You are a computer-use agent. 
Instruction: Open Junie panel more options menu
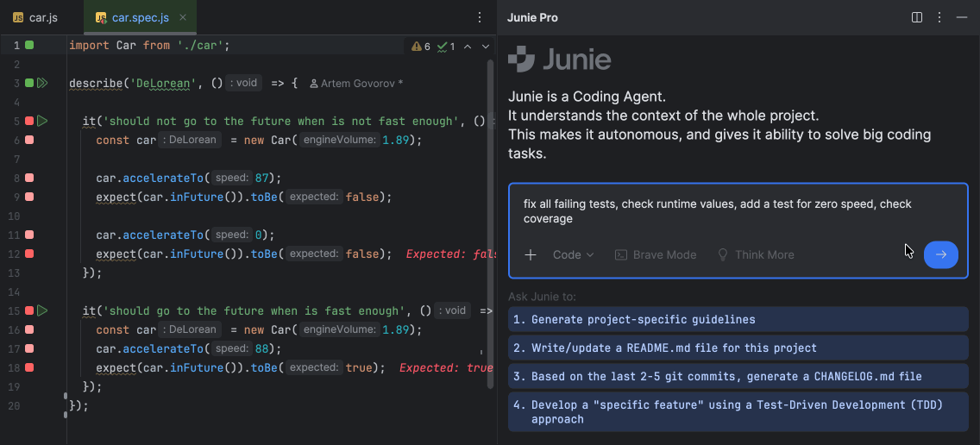[939, 17]
